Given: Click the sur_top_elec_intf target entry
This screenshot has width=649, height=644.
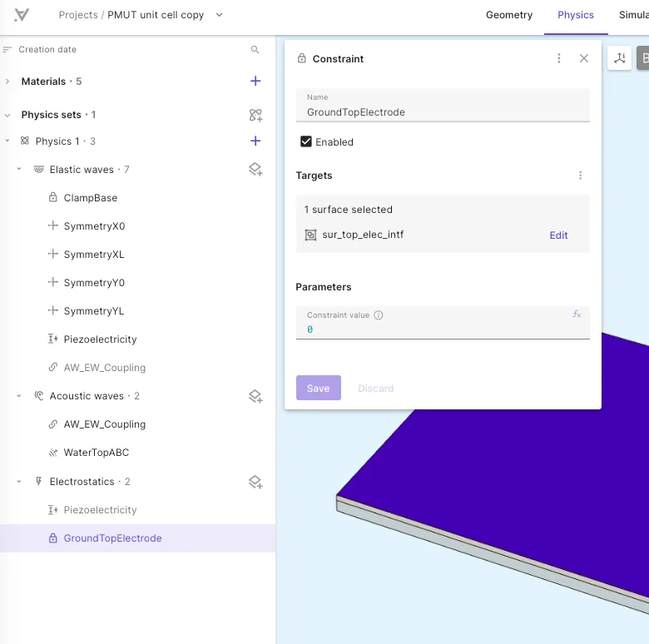Looking at the screenshot, I should coord(363,235).
